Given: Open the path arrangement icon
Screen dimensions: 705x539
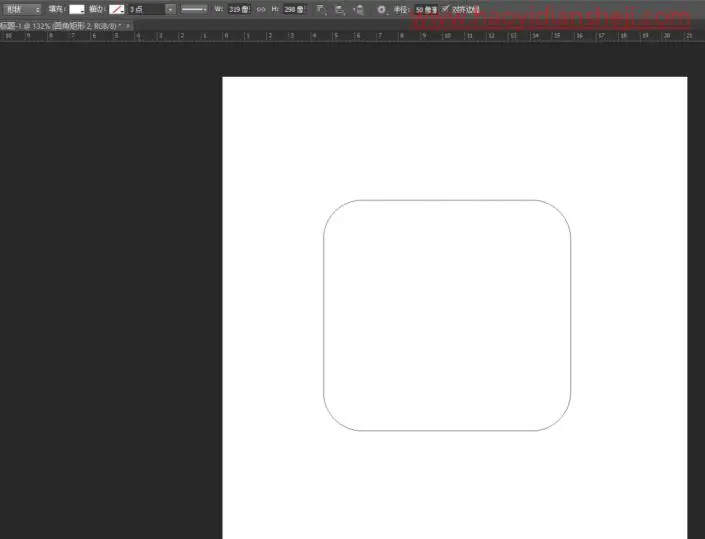Looking at the screenshot, I should [x=359, y=9].
